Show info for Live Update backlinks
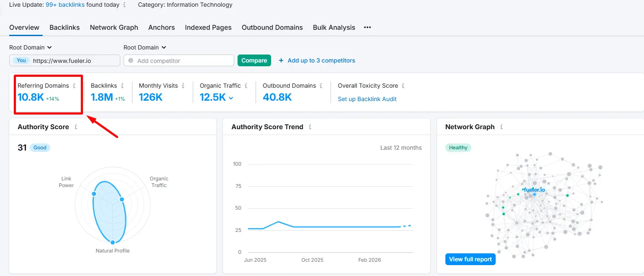This screenshot has width=644, height=276. tap(124, 5)
